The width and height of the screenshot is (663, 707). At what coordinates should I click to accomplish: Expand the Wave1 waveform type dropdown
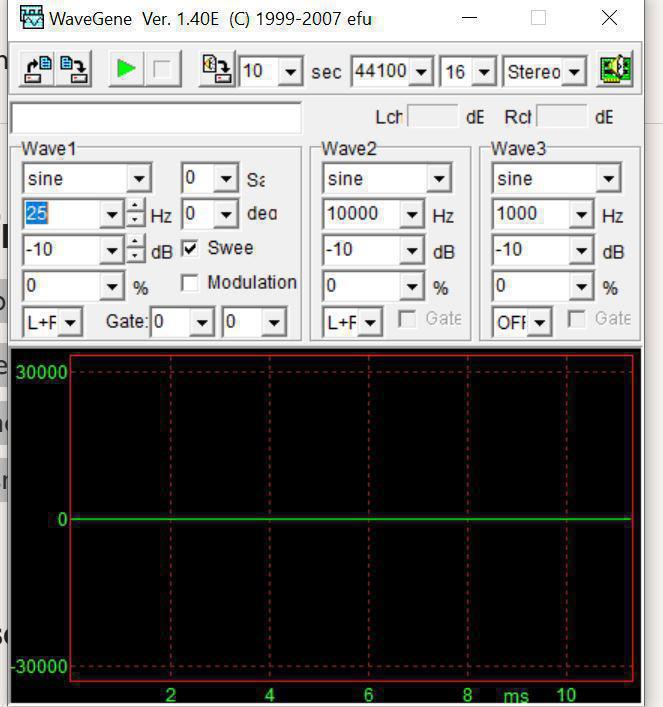tap(139, 179)
